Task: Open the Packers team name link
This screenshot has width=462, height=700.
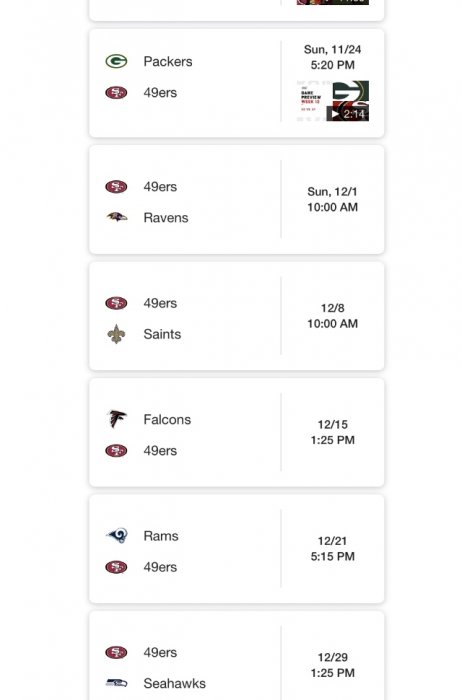Action: point(168,61)
